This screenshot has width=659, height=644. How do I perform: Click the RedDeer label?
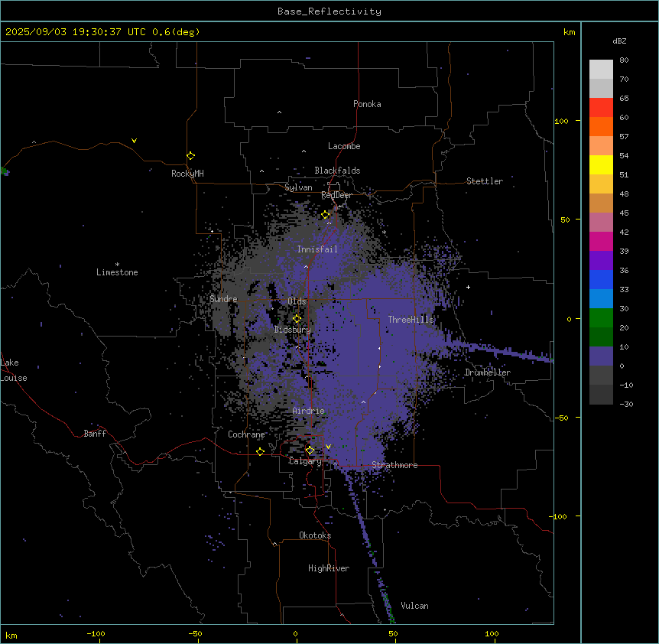[336, 195]
